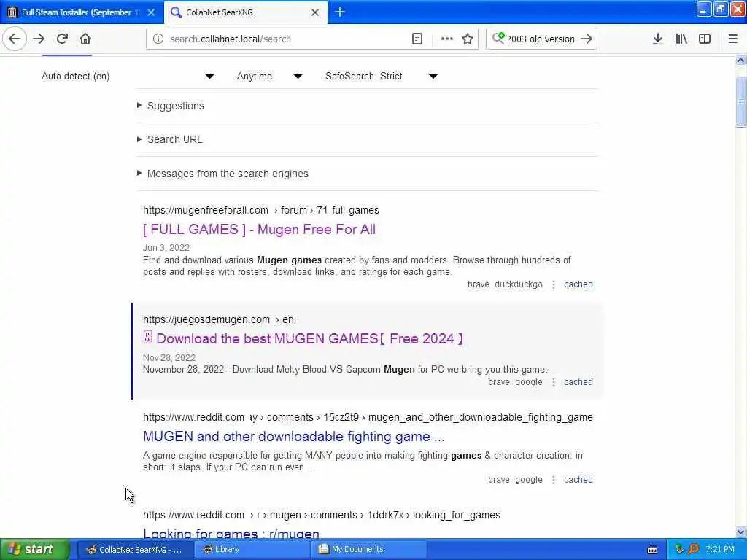Click the Jun 3, 2022 result date
Viewport: 747px width, 560px height.
click(x=166, y=248)
